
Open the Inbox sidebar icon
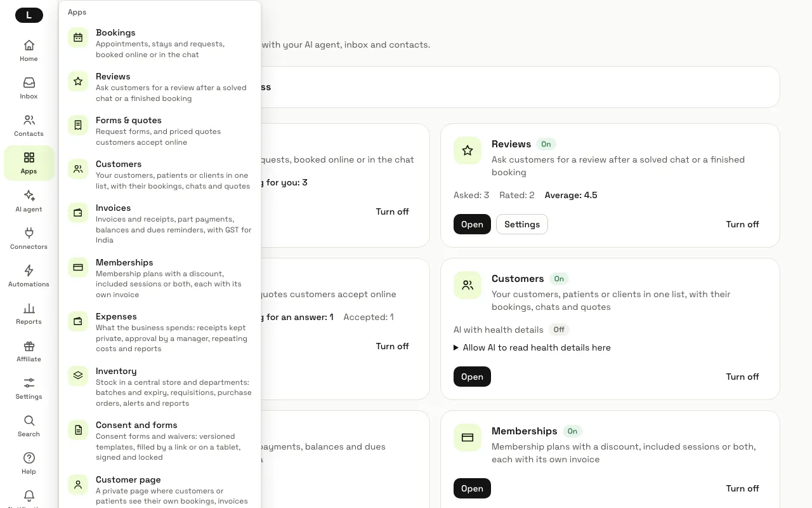(29, 88)
